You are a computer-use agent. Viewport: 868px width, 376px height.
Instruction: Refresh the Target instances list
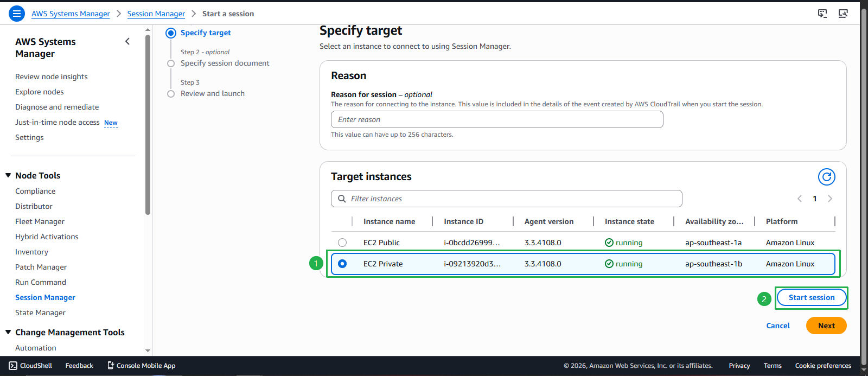tap(826, 177)
